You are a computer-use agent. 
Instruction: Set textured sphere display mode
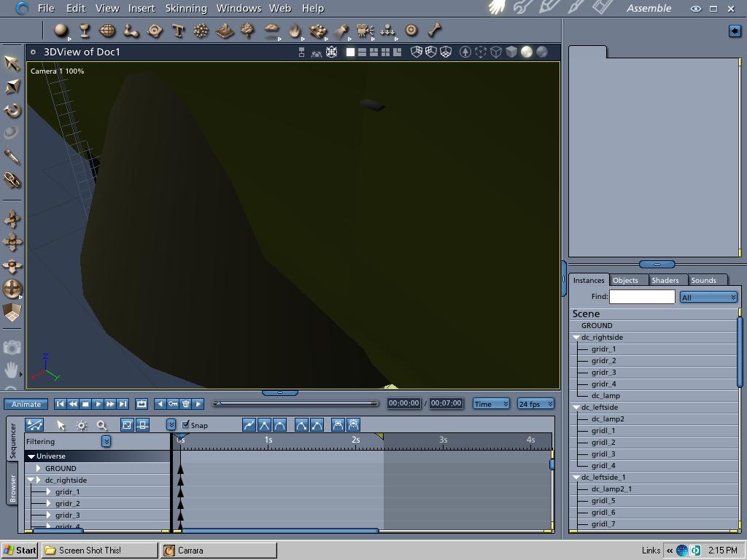click(542, 52)
